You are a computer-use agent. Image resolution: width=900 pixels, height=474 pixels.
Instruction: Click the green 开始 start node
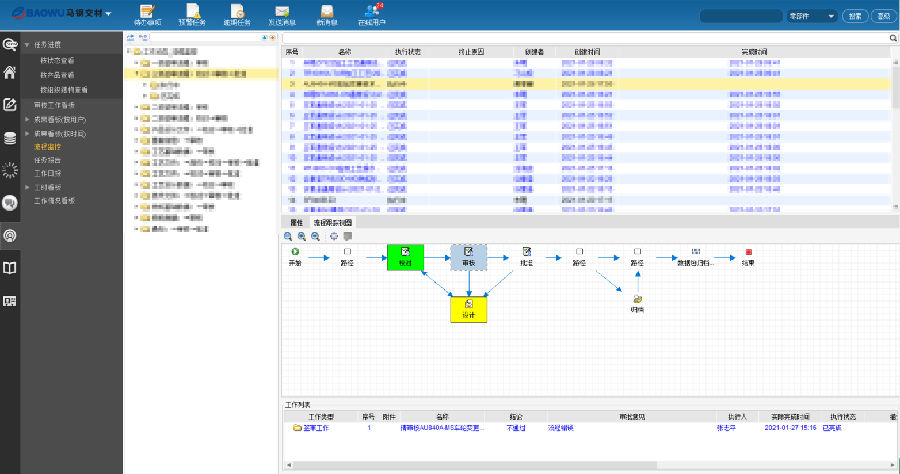coord(295,251)
